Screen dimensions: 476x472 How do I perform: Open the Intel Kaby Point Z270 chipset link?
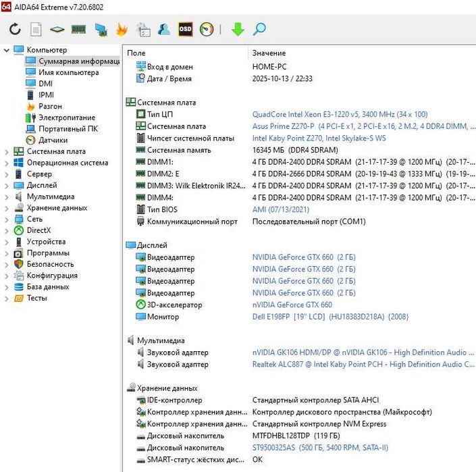319,138
